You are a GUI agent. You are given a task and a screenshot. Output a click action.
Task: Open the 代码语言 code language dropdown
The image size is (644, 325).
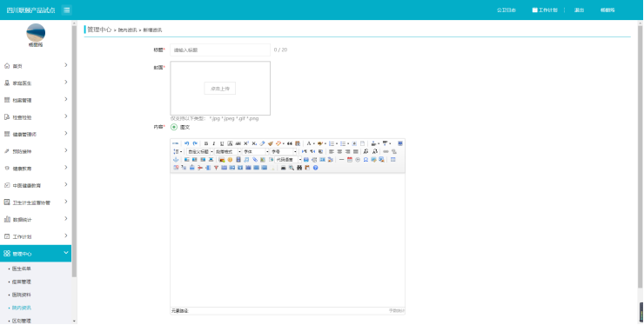pos(288,160)
